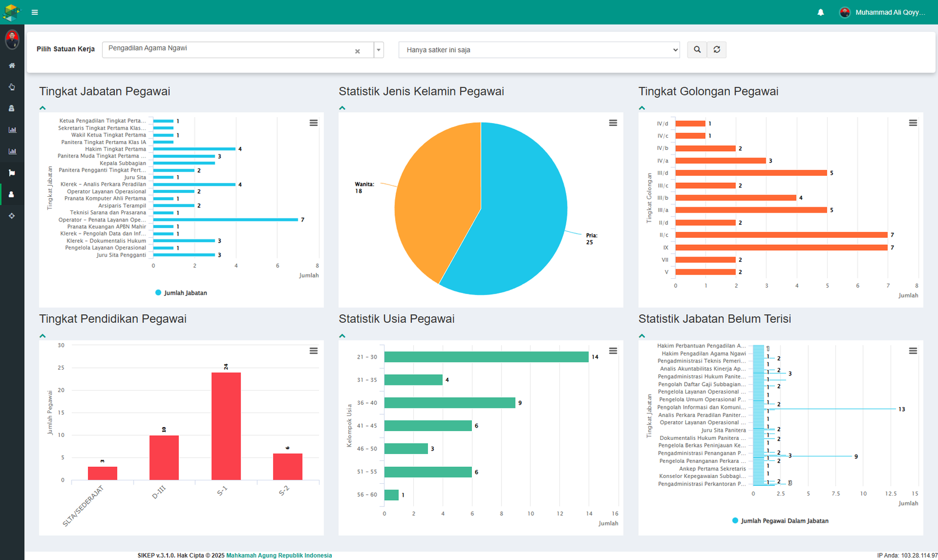938x560 pixels.
Task: Open the 'Hanya satker ini saja' dropdown
Action: pos(539,50)
